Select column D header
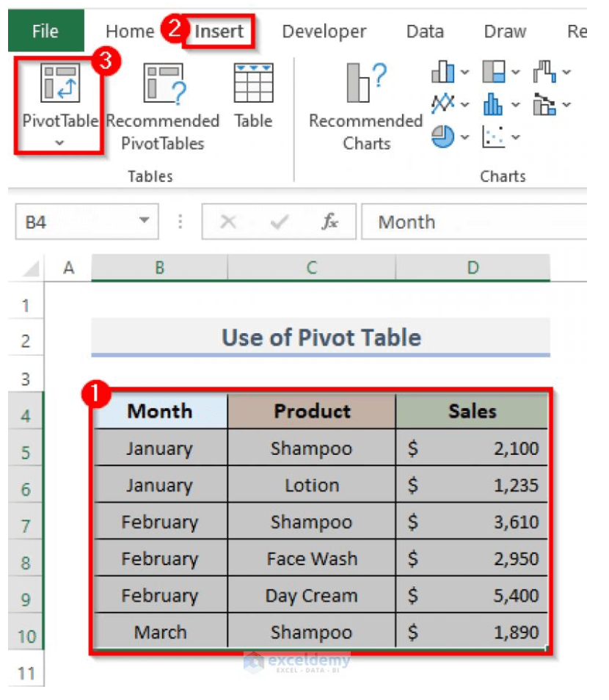Screen dimensions: 609x700 coord(473,268)
